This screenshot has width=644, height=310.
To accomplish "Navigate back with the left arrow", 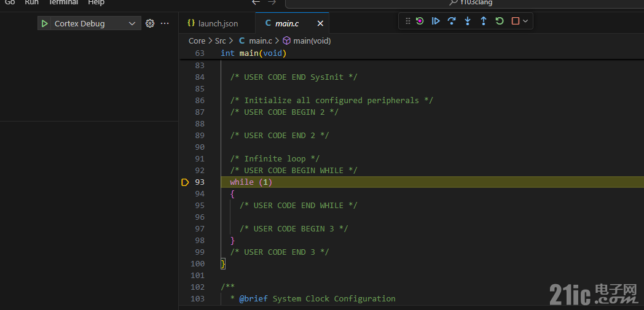I will click(x=256, y=2).
